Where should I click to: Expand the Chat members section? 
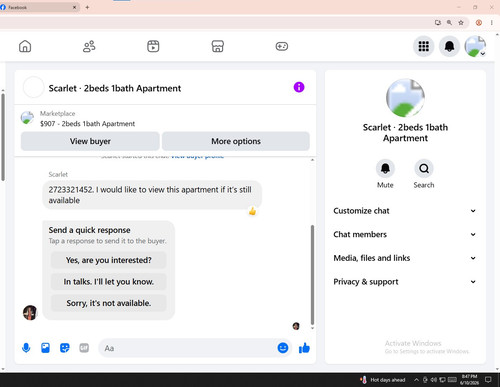[x=405, y=235]
